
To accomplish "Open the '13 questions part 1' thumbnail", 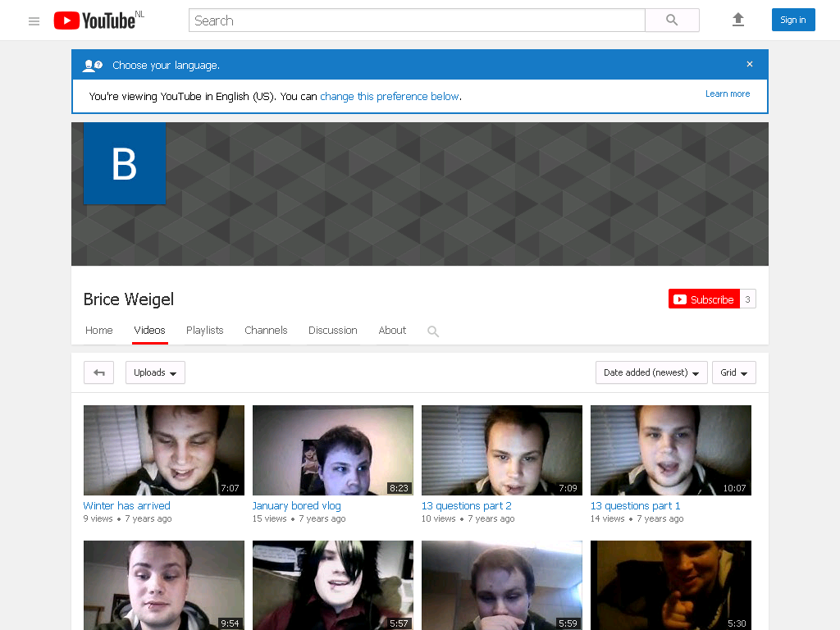I will [x=671, y=450].
